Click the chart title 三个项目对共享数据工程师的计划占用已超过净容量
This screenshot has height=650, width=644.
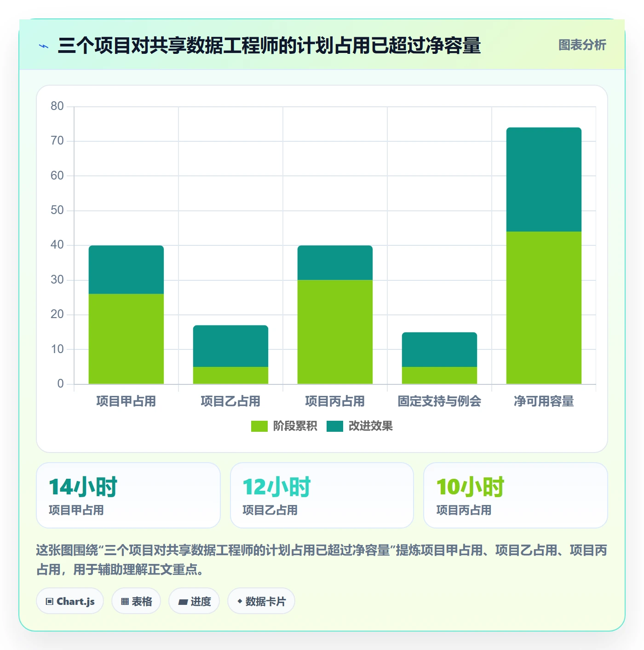click(270, 46)
